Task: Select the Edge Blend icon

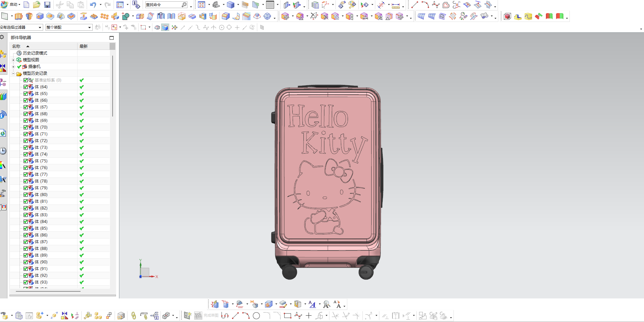Action: [226, 16]
